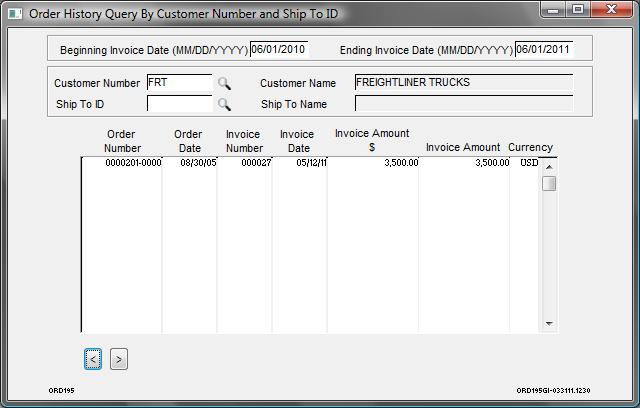Go to the next page of results
Viewport: 640px width, 408px height.
(x=119, y=359)
